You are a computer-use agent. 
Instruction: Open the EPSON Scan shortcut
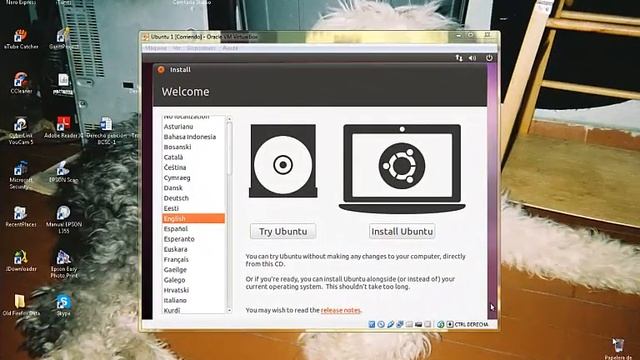pos(63,172)
